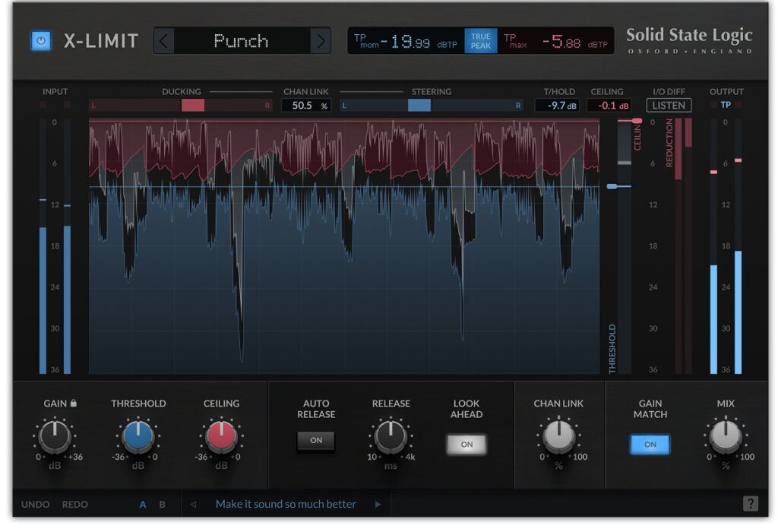Go to previous preset with left arrow

click(x=164, y=41)
